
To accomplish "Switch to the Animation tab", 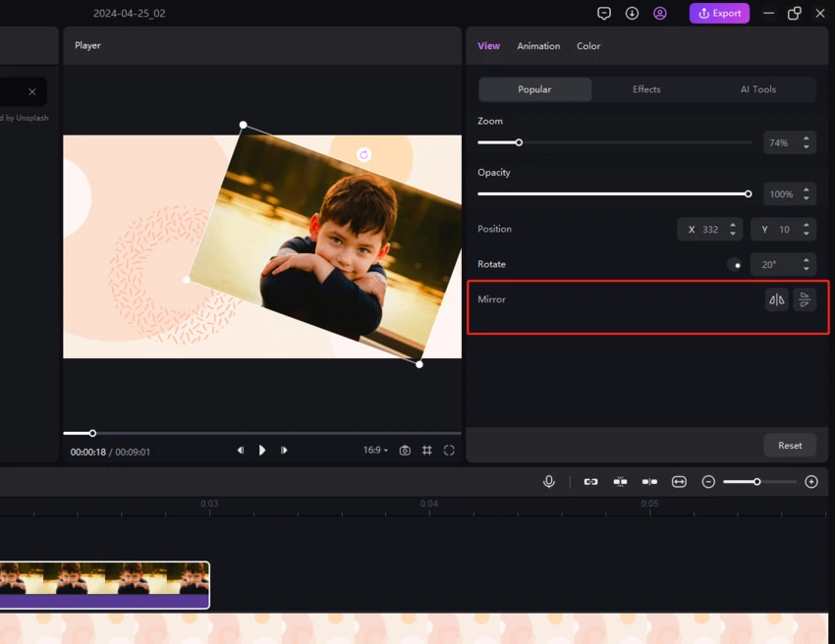I will pos(538,46).
